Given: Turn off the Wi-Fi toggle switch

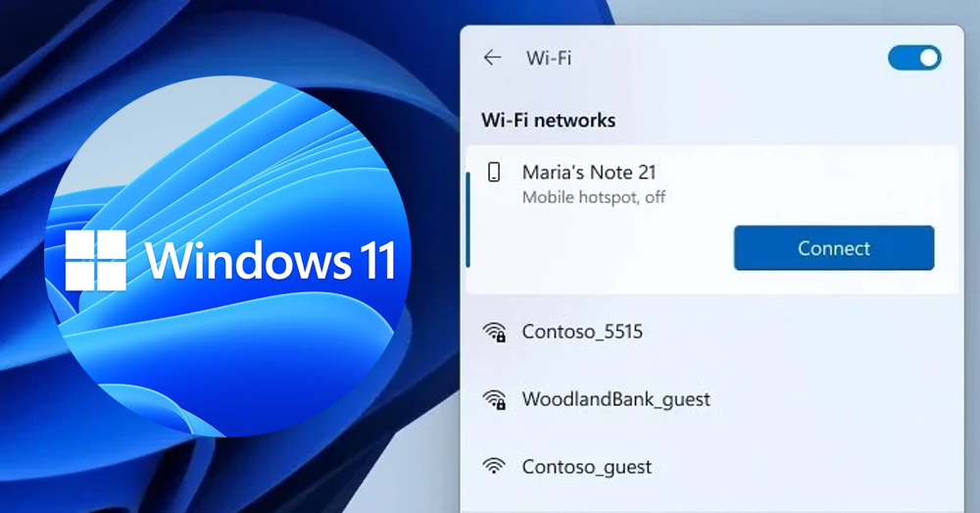Looking at the screenshot, I should [914, 58].
